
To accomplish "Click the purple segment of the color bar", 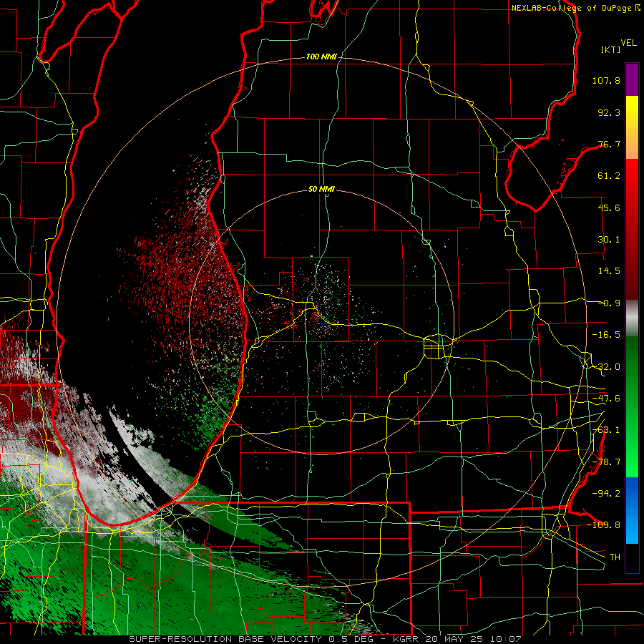I will pos(632,79).
